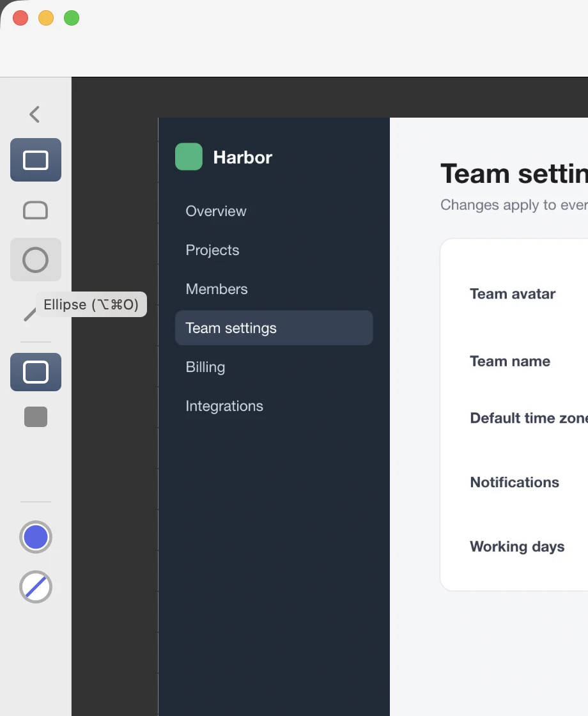588x716 pixels.
Task: Click the Team name label
Action: tap(510, 361)
